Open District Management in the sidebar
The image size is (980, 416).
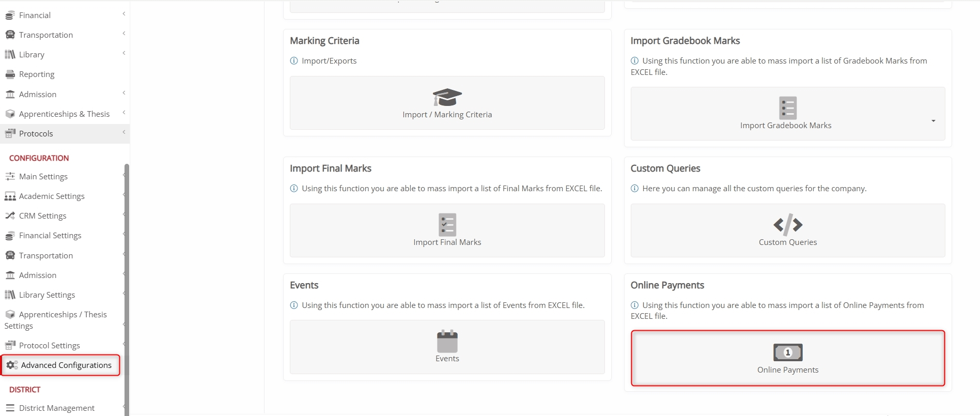click(x=57, y=408)
